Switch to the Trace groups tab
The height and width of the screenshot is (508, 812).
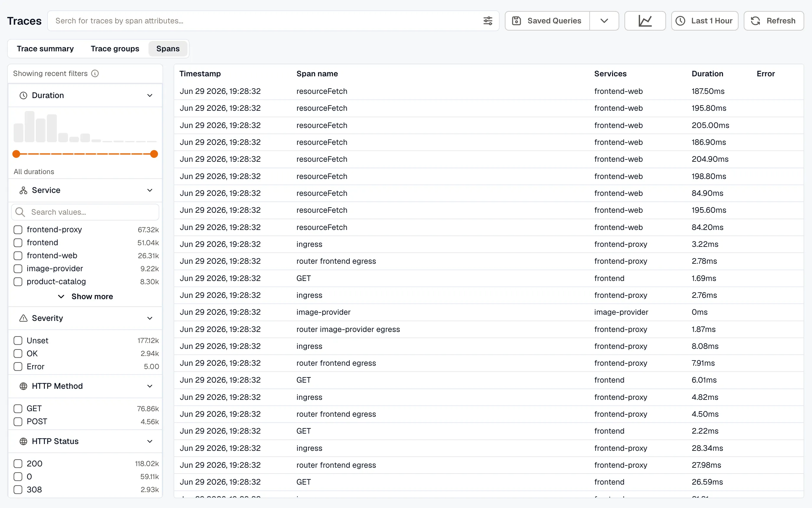[115, 49]
